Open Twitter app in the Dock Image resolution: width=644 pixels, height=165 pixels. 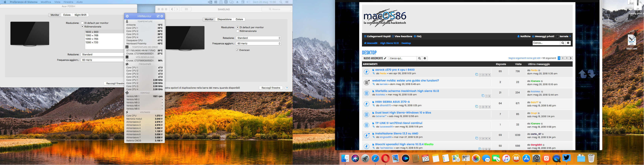[566, 158]
